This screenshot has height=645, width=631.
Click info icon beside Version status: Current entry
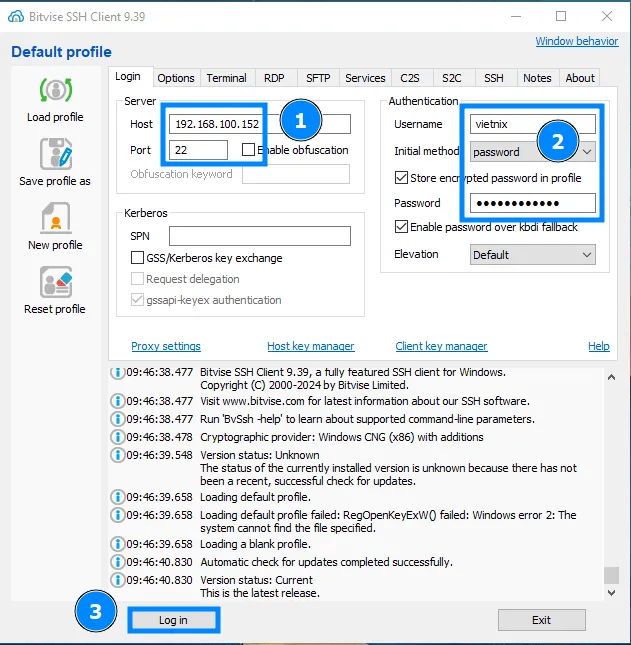118,580
